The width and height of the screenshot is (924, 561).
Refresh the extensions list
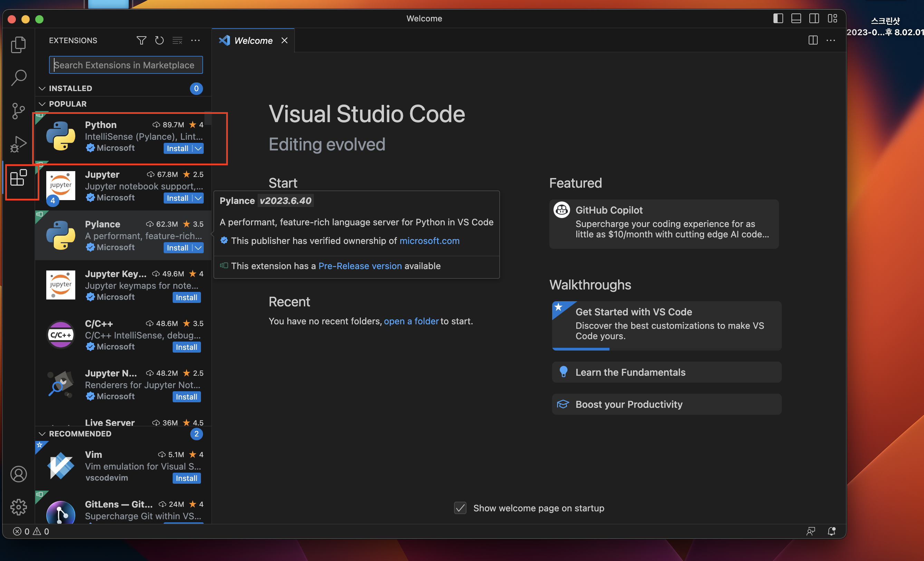pyautogui.click(x=160, y=40)
